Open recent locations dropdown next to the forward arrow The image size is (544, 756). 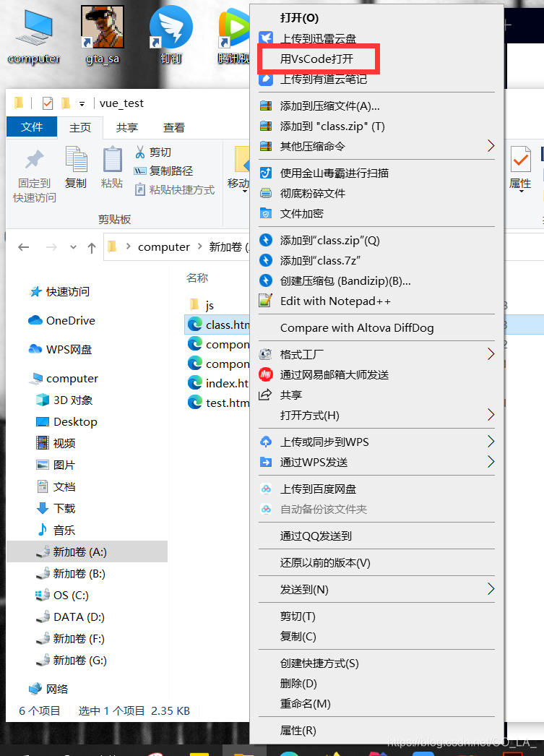pyautogui.click(x=73, y=247)
